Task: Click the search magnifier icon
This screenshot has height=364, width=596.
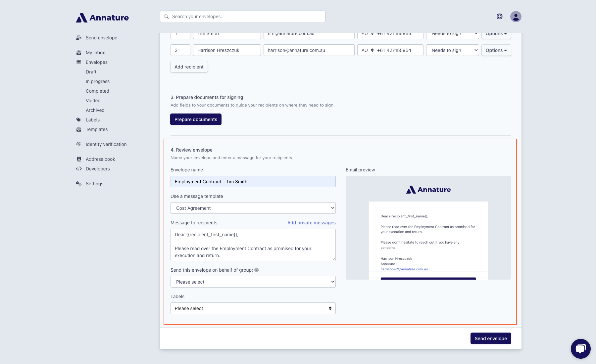Action: coord(166,17)
